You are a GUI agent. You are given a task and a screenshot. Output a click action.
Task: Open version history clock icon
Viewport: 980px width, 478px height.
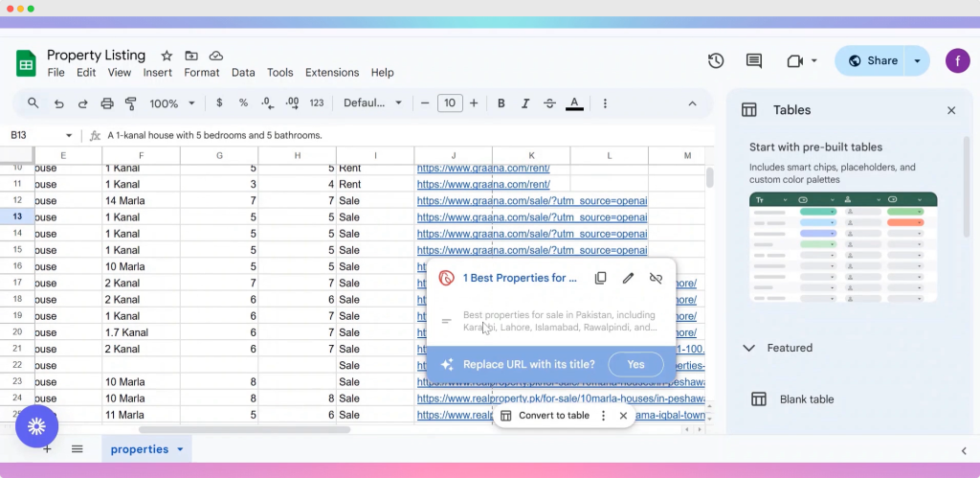[716, 60]
